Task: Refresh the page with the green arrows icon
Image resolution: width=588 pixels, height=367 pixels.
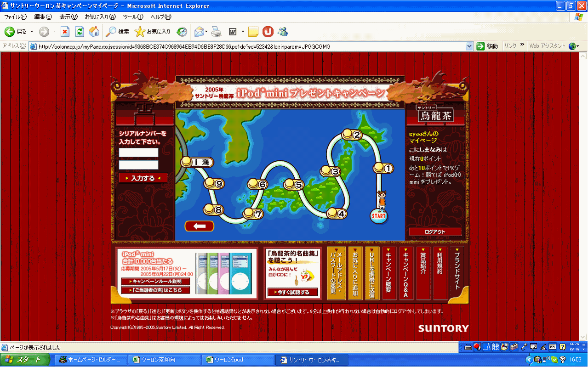Action: click(80, 32)
